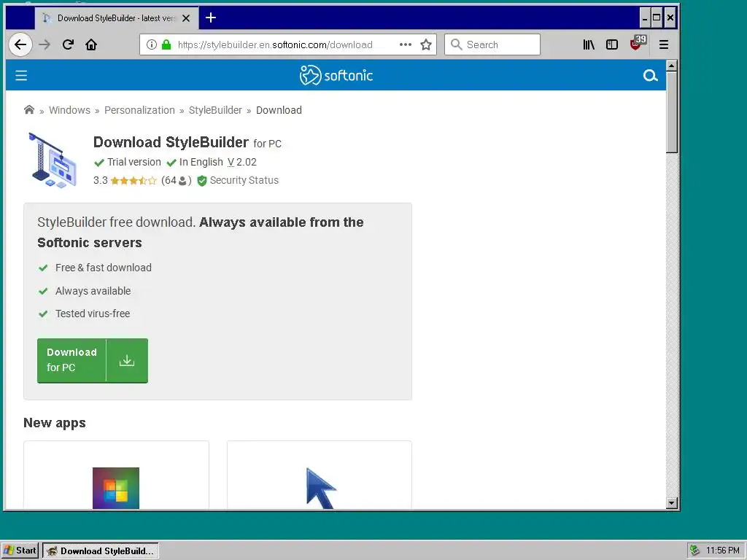The height and width of the screenshot is (560, 747).
Task: Click the '(64' user reviews count
Action: point(177,181)
